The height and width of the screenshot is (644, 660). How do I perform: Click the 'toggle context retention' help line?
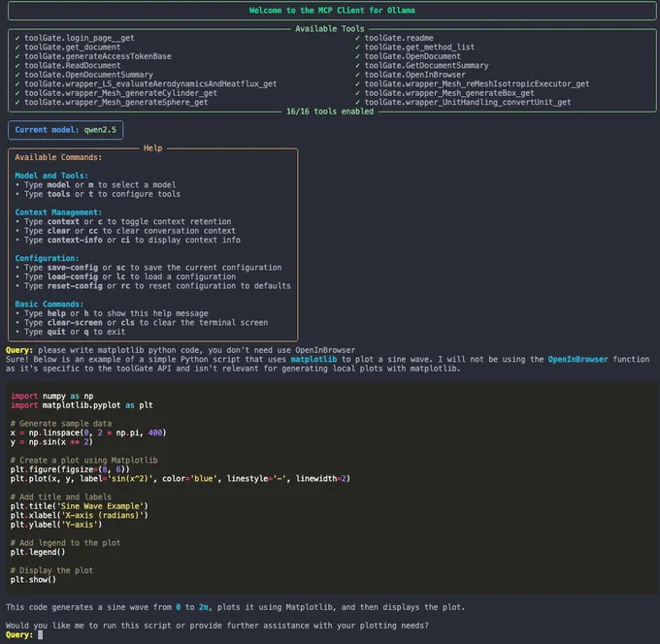click(x=123, y=222)
